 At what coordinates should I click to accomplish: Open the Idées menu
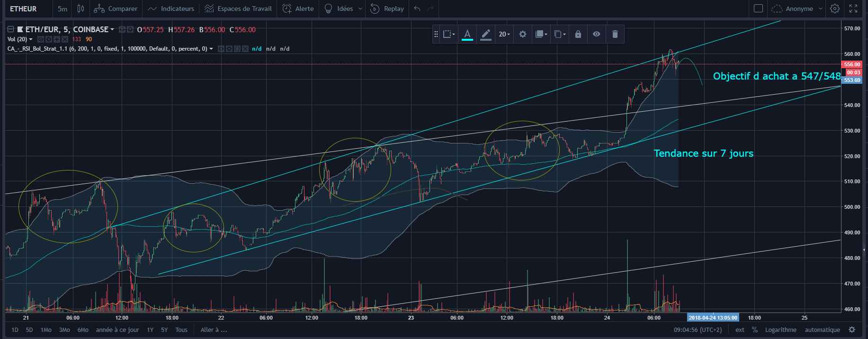click(x=339, y=9)
